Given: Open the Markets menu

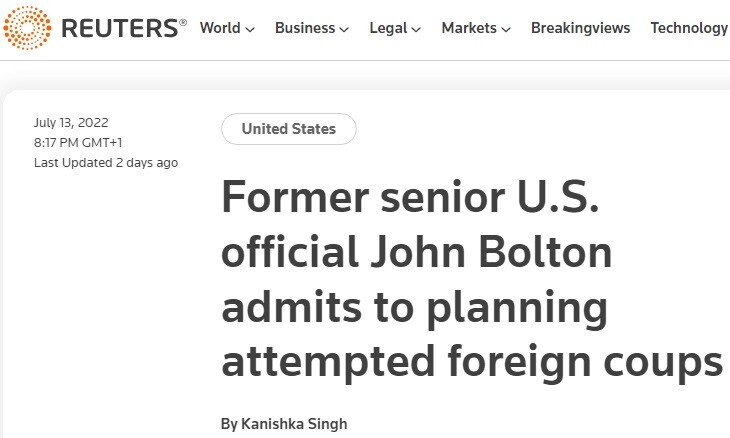Looking at the screenshot, I should [x=469, y=28].
